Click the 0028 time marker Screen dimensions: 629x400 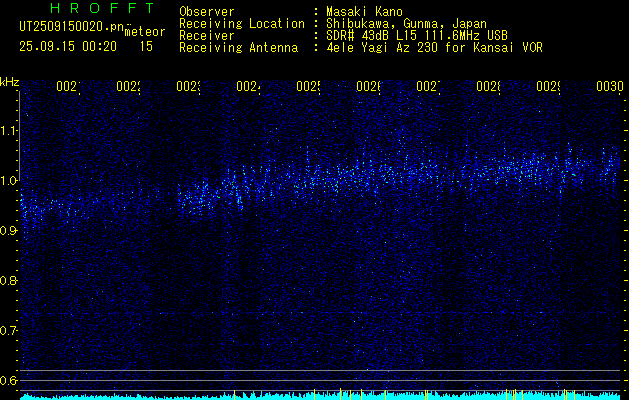click(488, 86)
